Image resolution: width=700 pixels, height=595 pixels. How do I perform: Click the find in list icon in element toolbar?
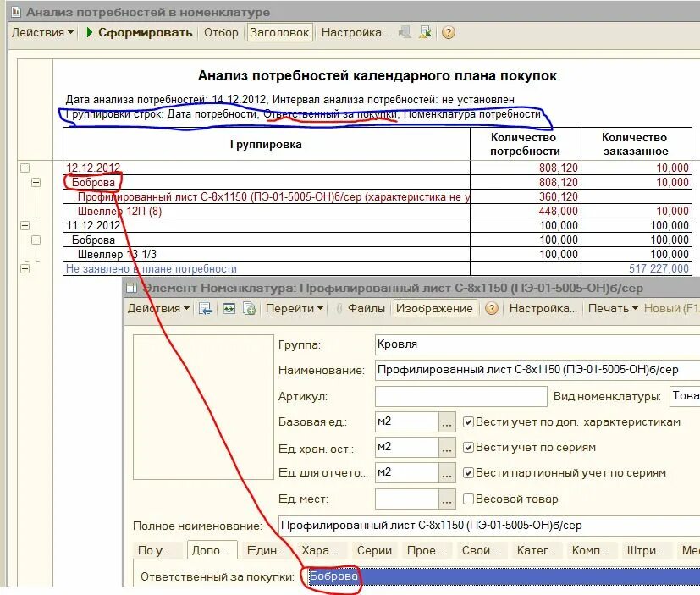[x=206, y=308]
